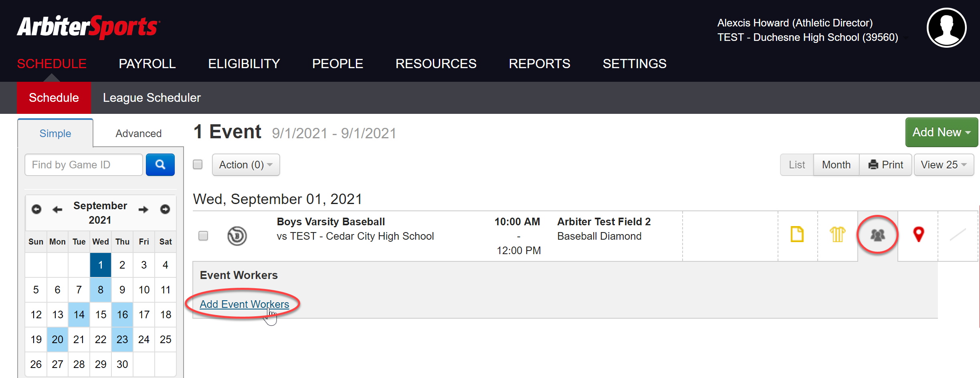Click the red map location pin
The image size is (980, 378).
(x=918, y=234)
